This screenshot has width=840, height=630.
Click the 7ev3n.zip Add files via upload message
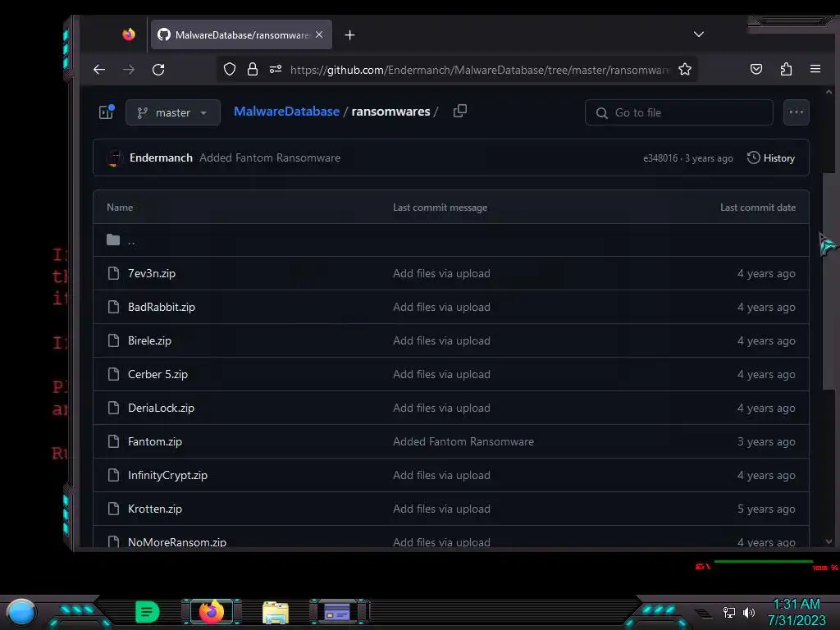(441, 273)
